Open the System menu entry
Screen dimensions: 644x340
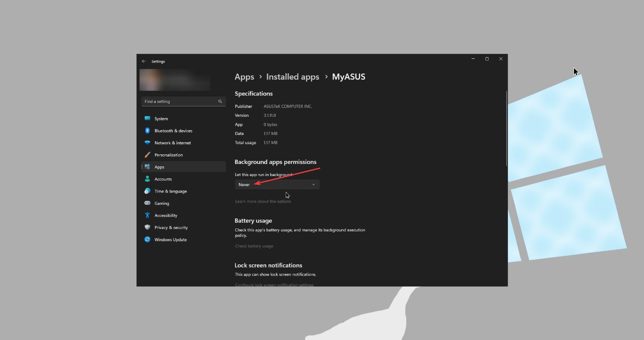click(184, 118)
